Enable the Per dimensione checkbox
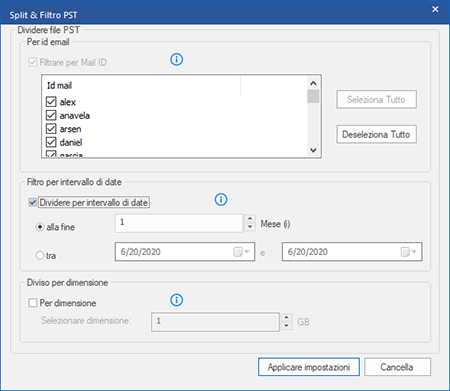Screen dimensions: 450x391 33,303
